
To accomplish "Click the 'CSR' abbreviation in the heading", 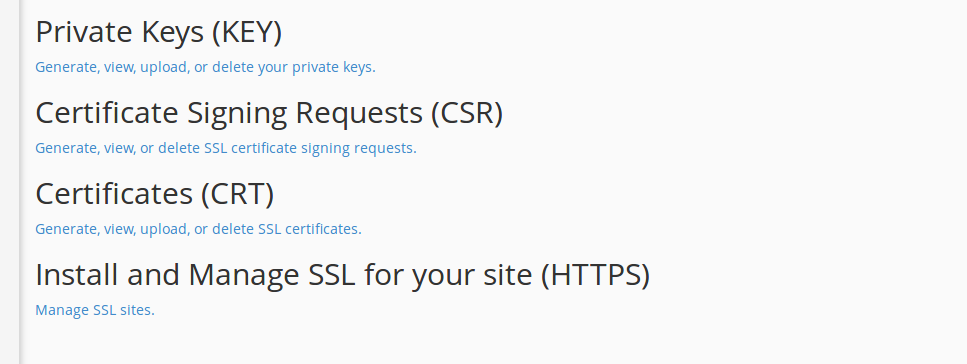I will click(x=467, y=113).
